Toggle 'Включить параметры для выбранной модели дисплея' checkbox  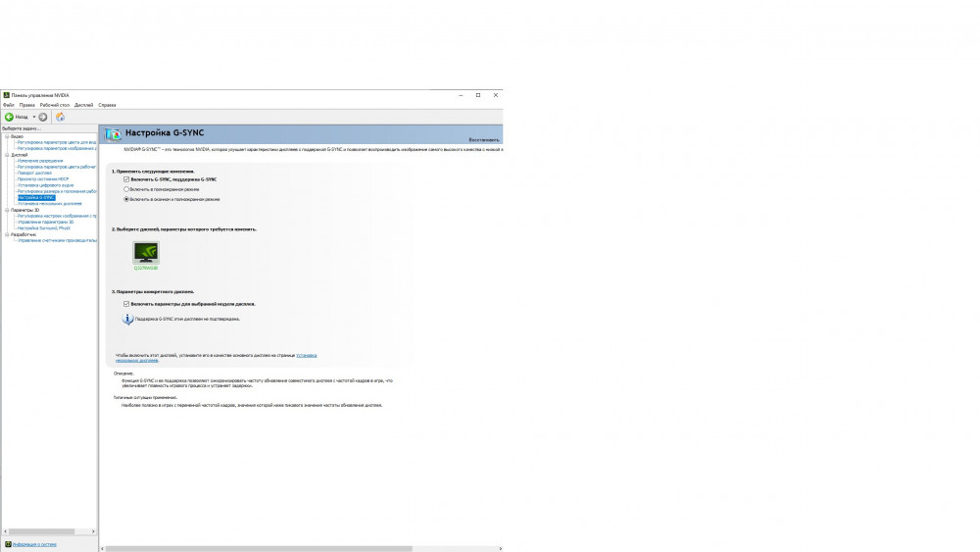(126, 304)
